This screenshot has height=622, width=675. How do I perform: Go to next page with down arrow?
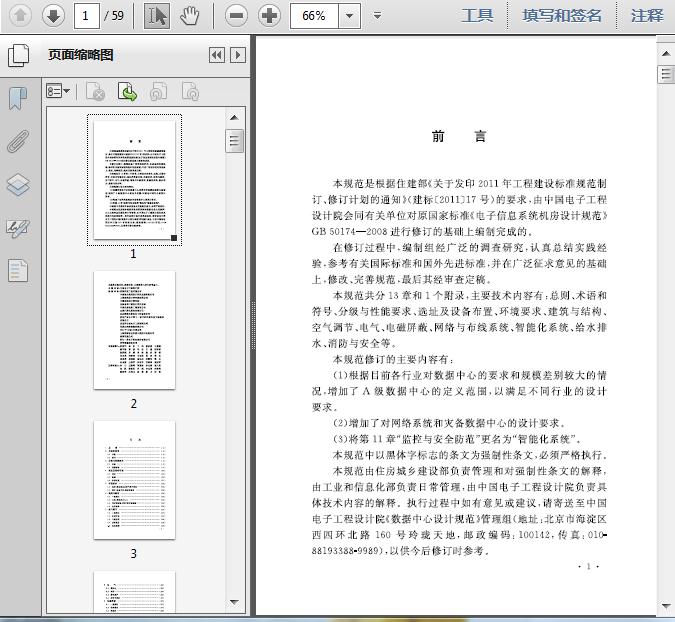click(x=53, y=16)
